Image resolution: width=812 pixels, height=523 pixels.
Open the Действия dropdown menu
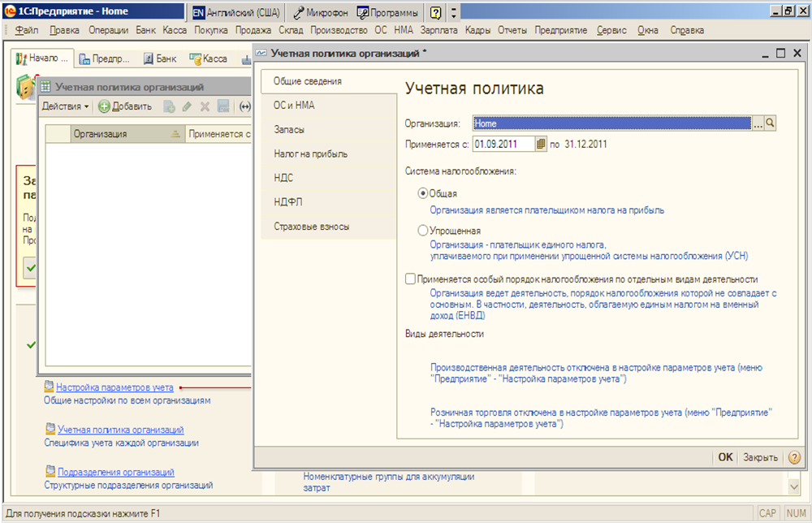[x=65, y=106]
